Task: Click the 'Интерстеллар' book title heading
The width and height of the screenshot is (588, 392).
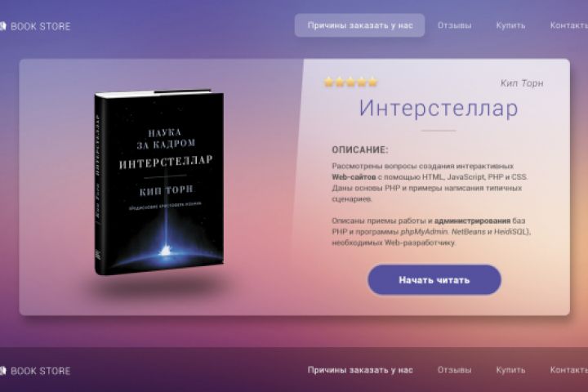Action: (x=439, y=108)
